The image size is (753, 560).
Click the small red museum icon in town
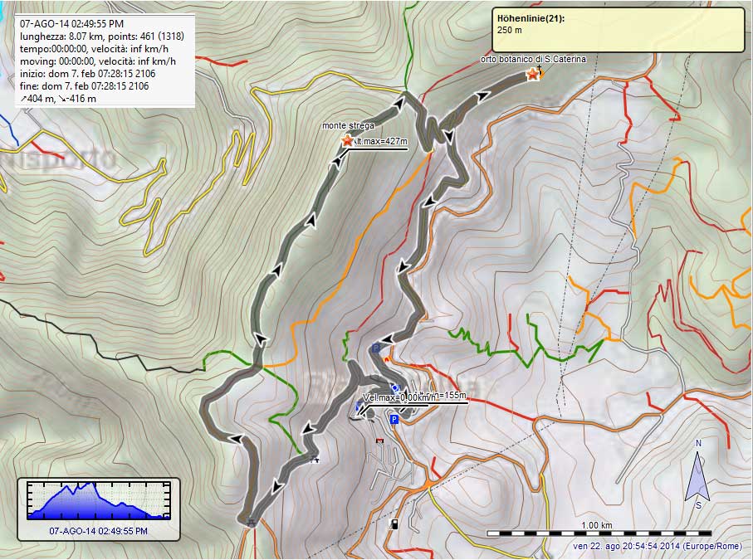[380, 441]
